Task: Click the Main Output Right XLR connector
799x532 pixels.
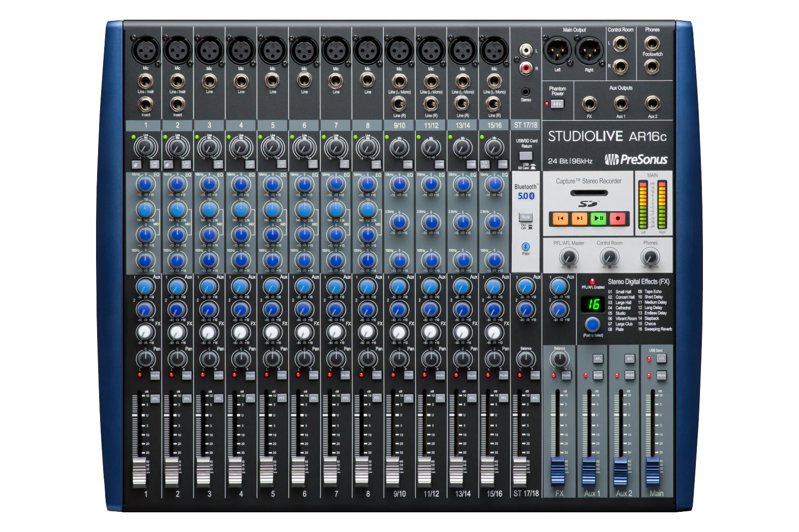Action: coord(589,50)
